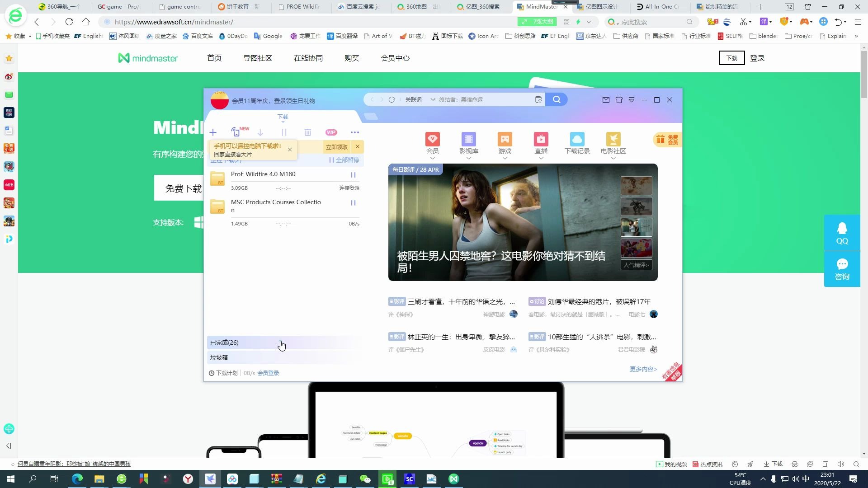Viewport: 868px width, 488px height.
Task: Click the 免费会员 gift button
Action: (x=667, y=140)
